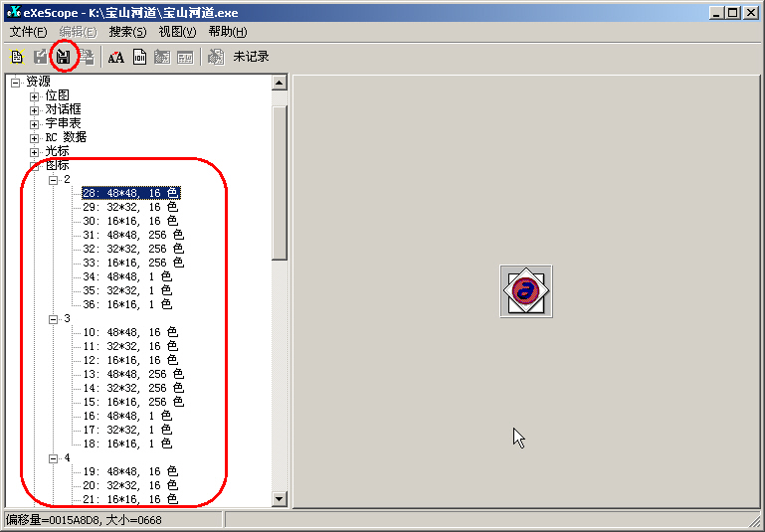Select icon 11: 32*32, 16 色

pos(130,346)
